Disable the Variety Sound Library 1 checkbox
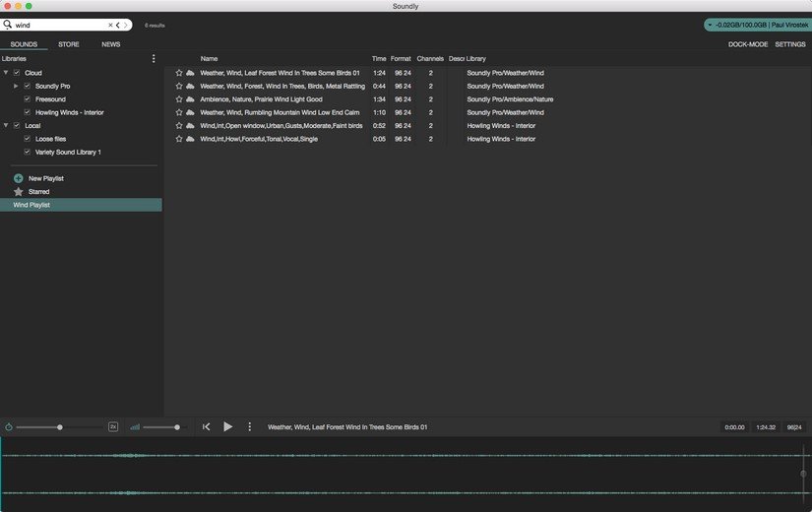This screenshot has height=512, width=812. [27, 153]
